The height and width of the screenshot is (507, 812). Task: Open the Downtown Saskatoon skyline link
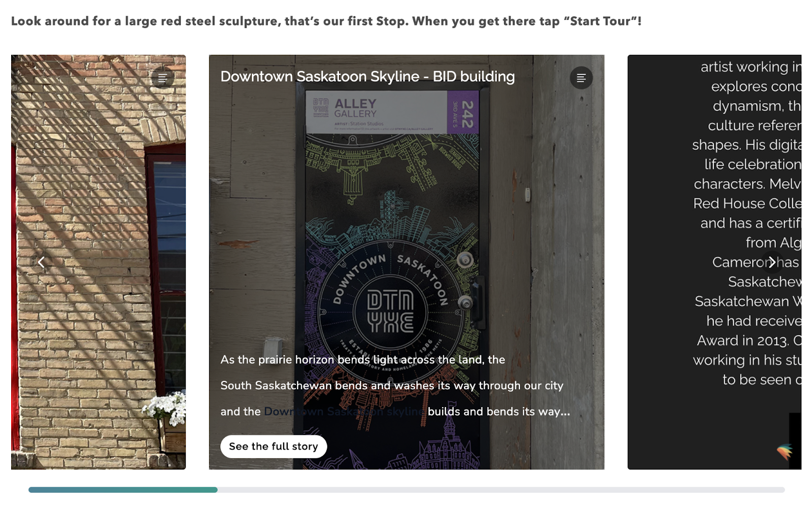344,412
